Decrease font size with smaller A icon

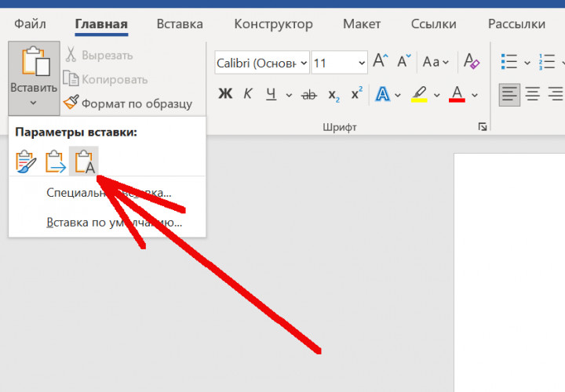pyautogui.click(x=404, y=61)
